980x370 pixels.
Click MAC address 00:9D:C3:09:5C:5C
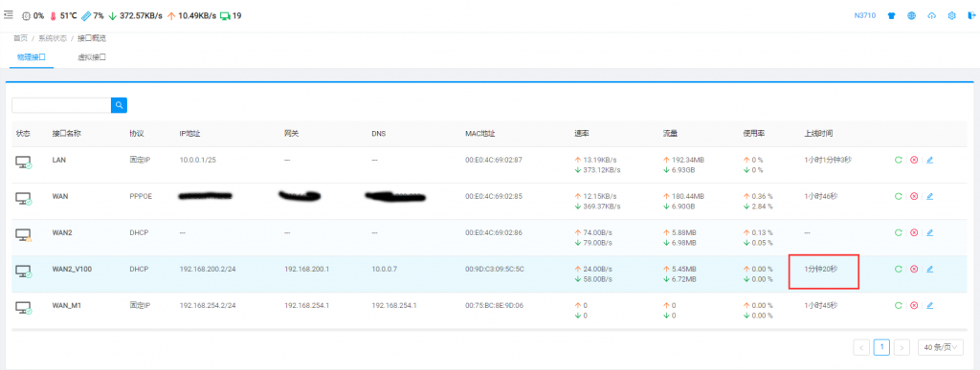click(495, 269)
